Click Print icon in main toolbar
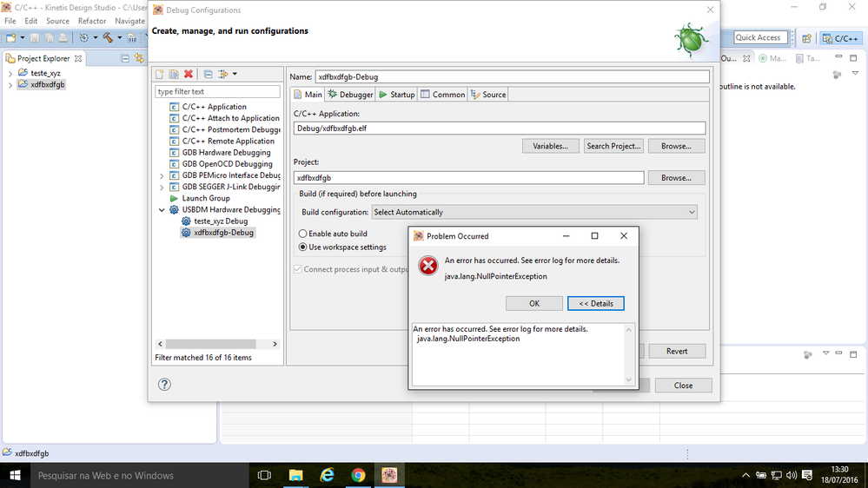This screenshot has width=868, height=488. (x=63, y=37)
